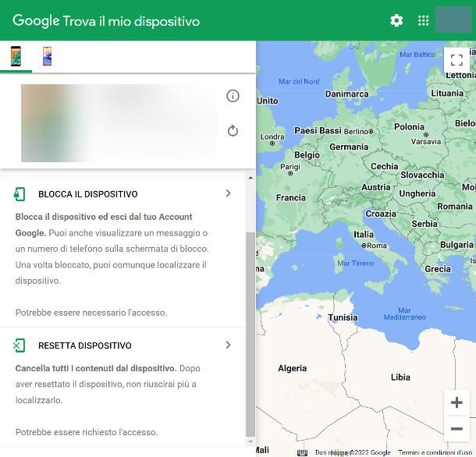Click Francia label on map

coord(290,198)
